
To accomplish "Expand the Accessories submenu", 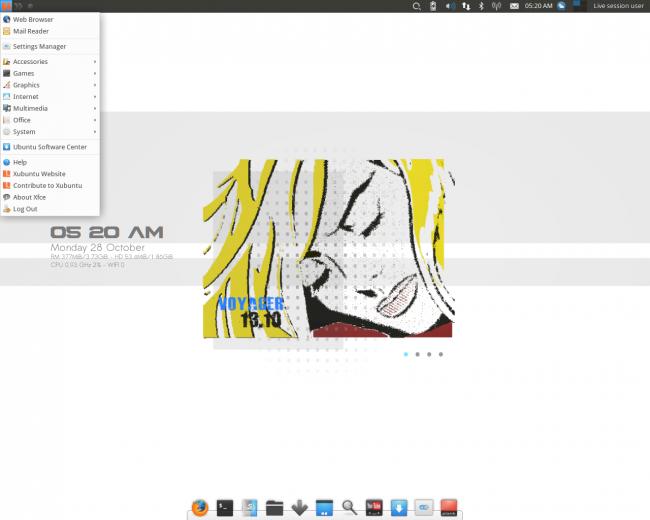I will click(x=50, y=61).
